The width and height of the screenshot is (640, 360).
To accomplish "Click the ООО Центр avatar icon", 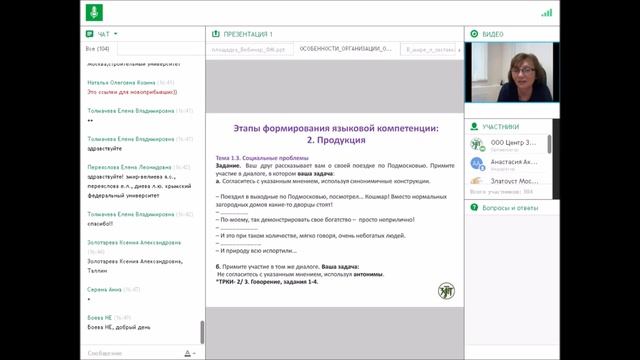I will pos(477,144).
